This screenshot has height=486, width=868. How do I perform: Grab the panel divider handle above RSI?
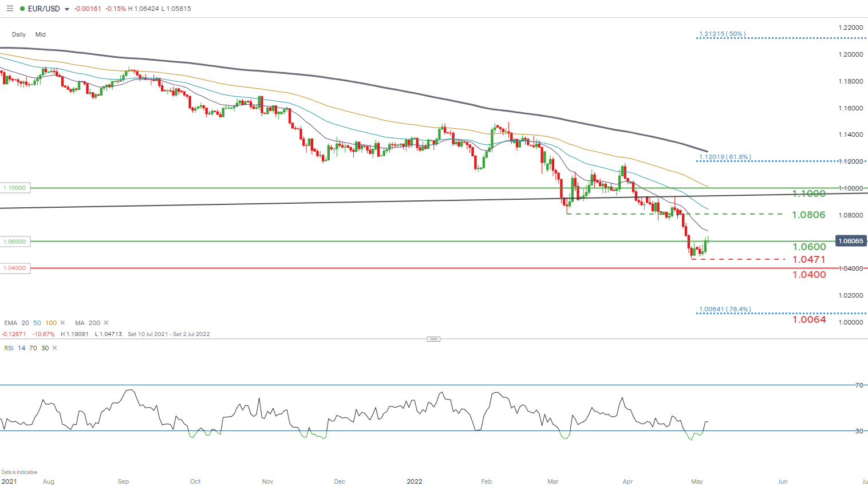433,339
